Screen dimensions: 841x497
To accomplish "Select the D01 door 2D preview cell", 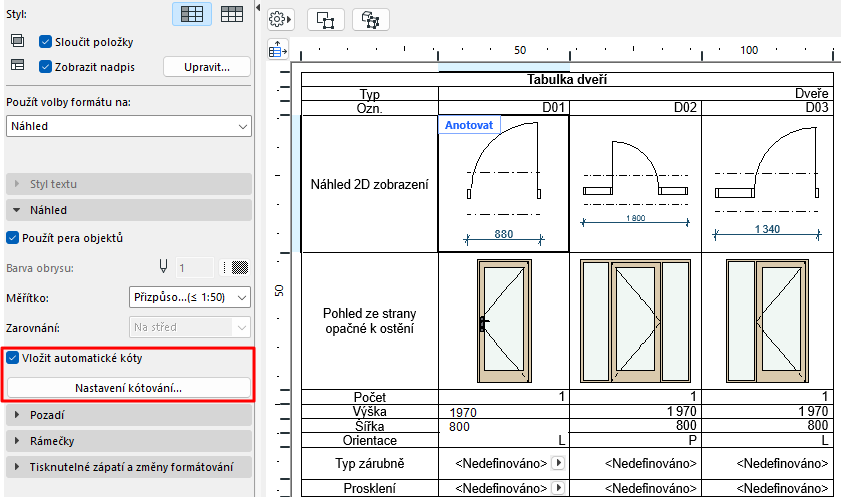I will point(503,190).
